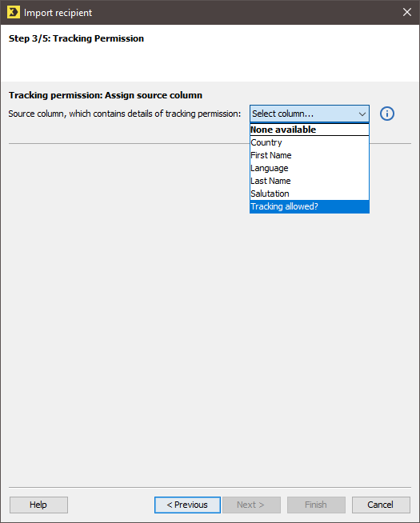
Task: Click the 'Step 3/5: Tracking Permission' heading
Action: pos(76,38)
